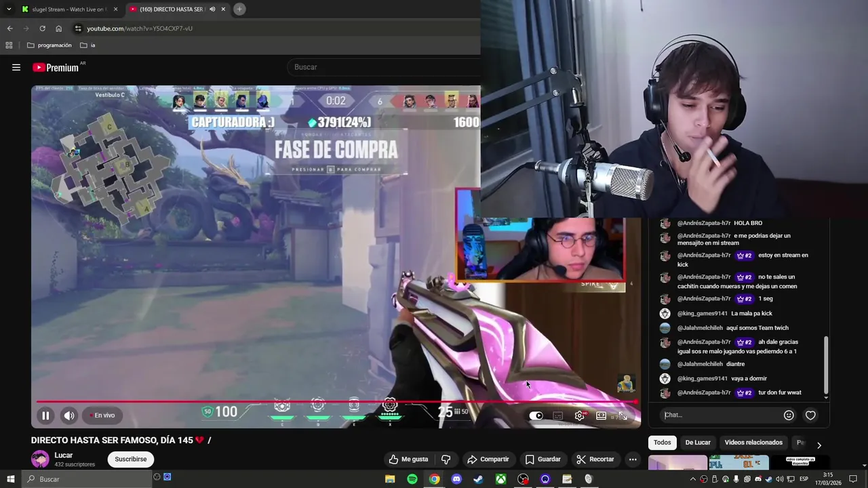Open the Xbox app from the taskbar
868x488 pixels.
point(500,479)
